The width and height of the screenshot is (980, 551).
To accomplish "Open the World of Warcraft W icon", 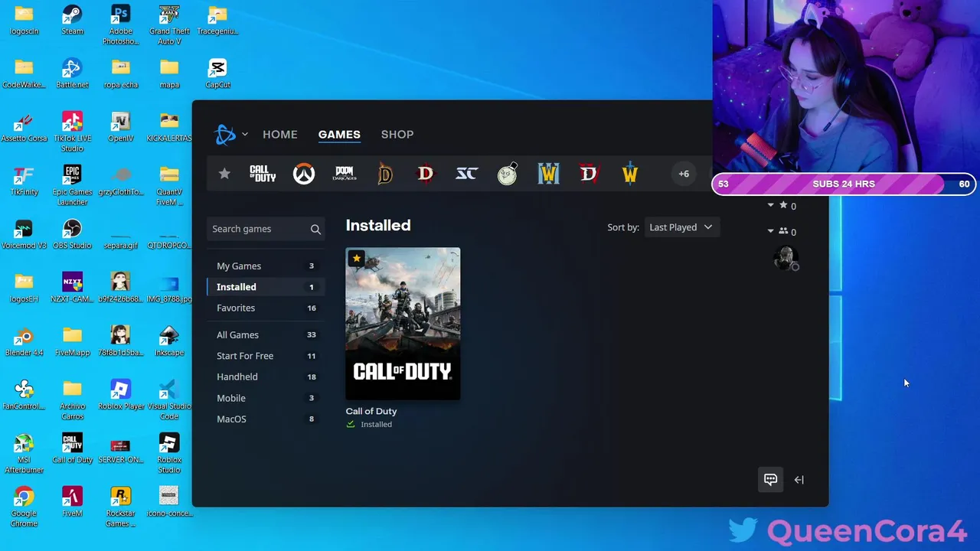I will coord(548,174).
